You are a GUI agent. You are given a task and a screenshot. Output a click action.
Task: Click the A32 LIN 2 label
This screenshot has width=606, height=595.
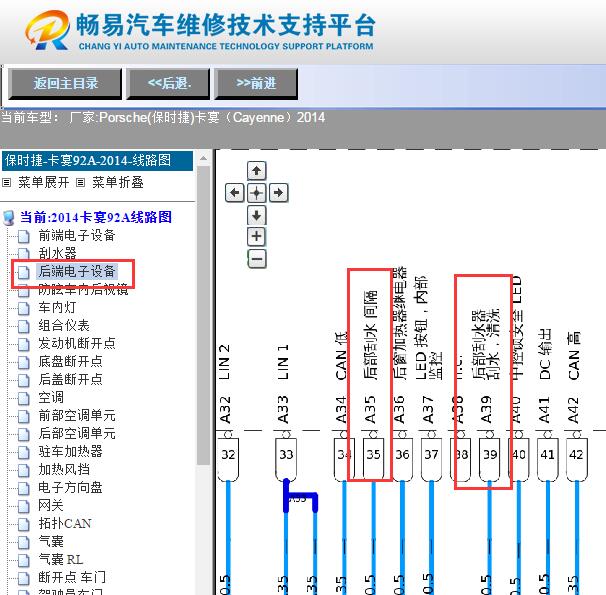tap(225, 384)
